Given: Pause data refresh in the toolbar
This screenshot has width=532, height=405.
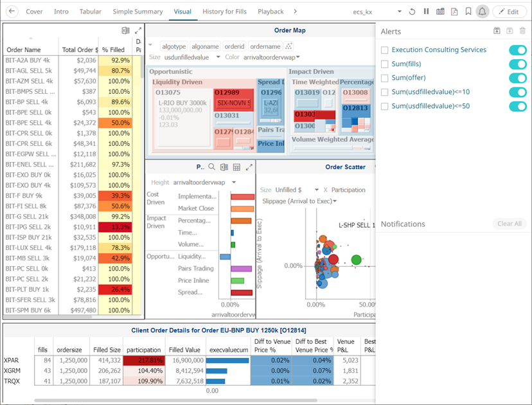Looking at the screenshot, I should coord(426,12).
